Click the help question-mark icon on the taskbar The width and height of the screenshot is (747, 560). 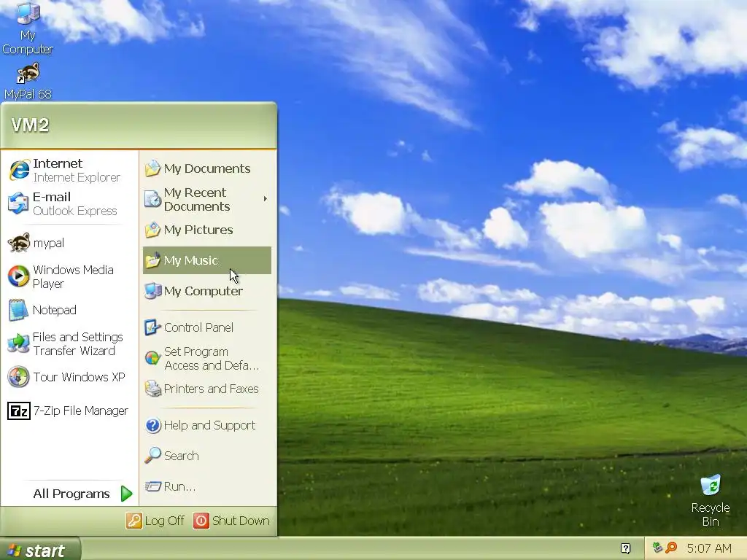pyautogui.click(x=626, y=548)
